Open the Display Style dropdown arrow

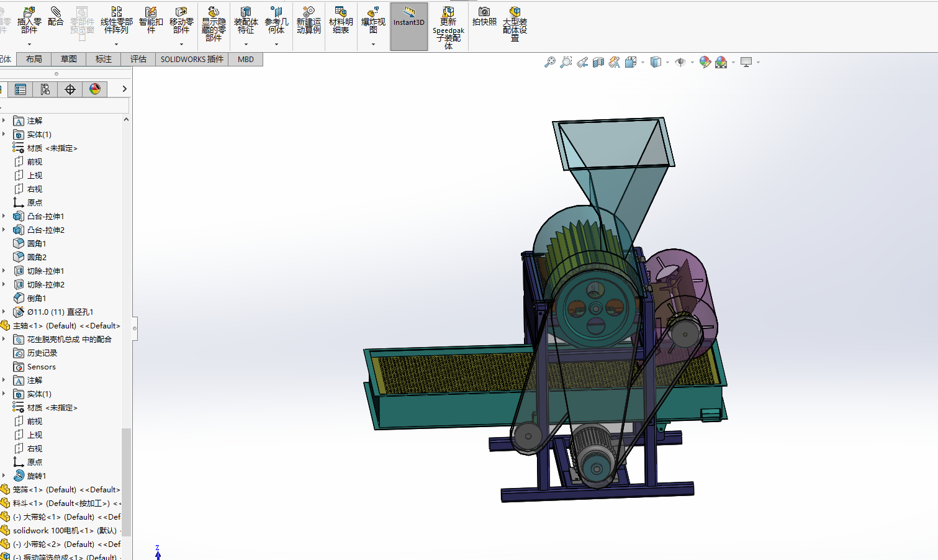click(x=667, y=62)
